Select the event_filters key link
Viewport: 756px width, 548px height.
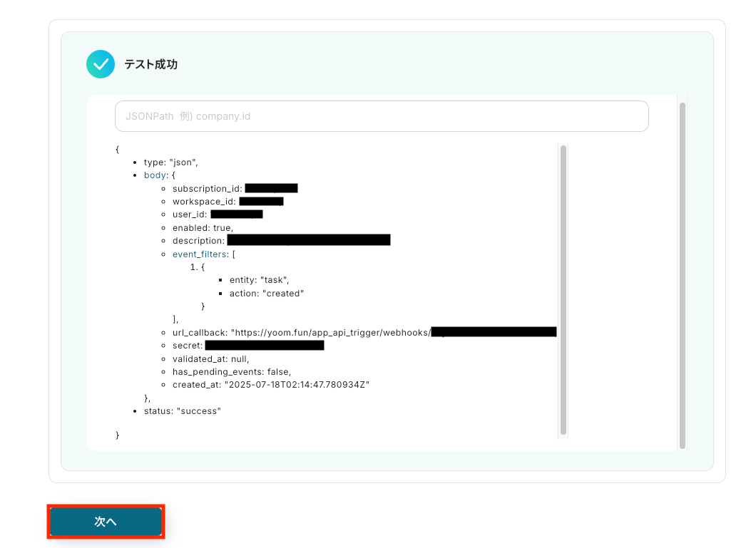pyautogui.click(x=200, y=254)
